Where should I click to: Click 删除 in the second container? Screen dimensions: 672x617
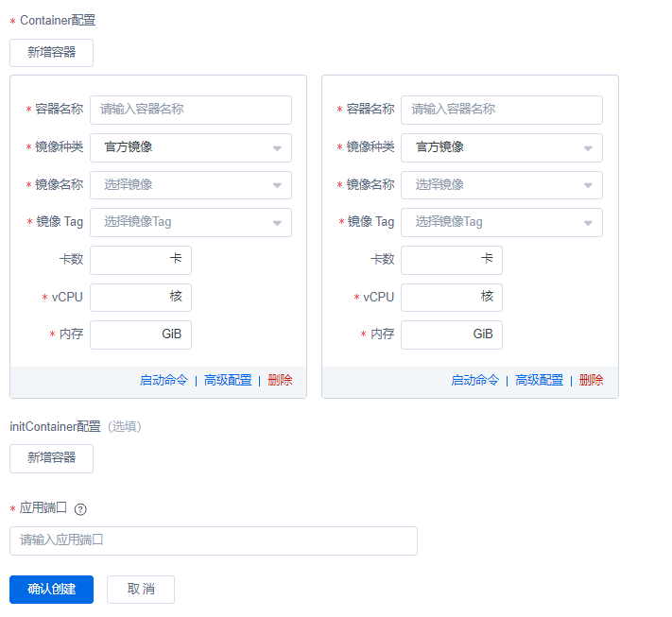591,381
